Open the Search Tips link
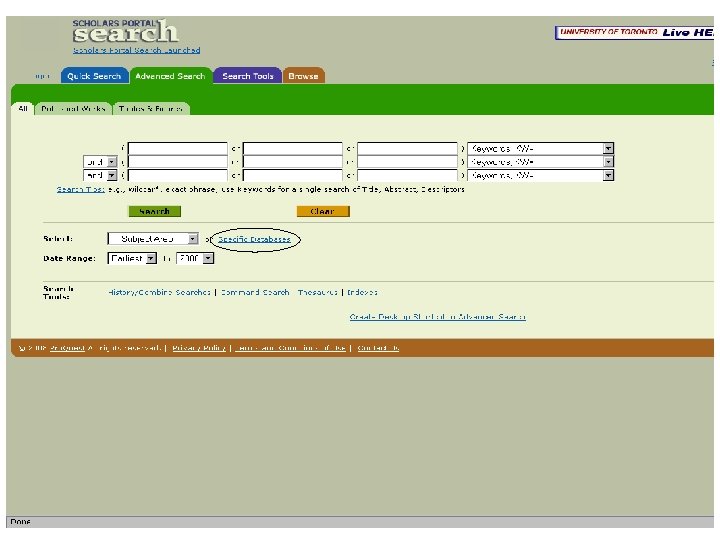The height and width of the screenshot is (540, 720). 80,189
